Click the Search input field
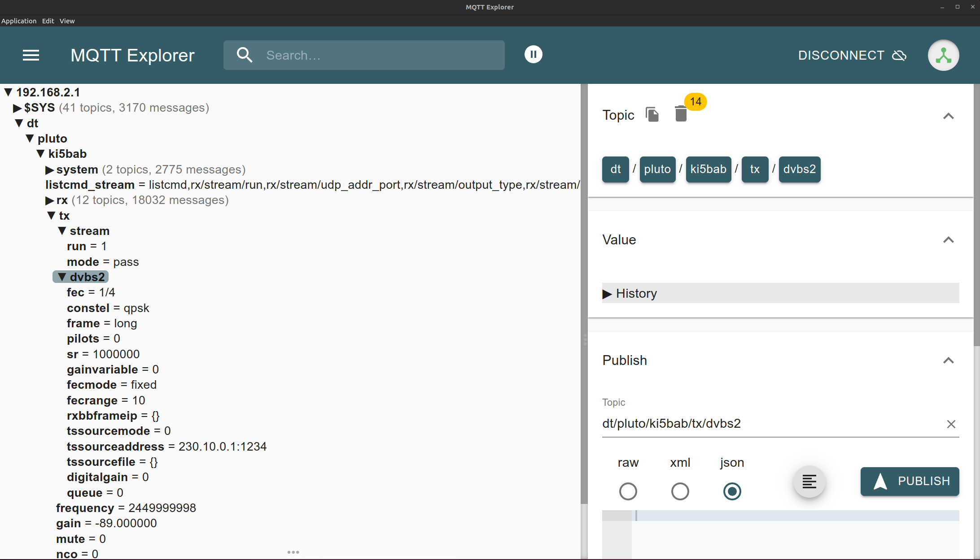The height and width of the screenshot is (560, 980). (381, 55)
